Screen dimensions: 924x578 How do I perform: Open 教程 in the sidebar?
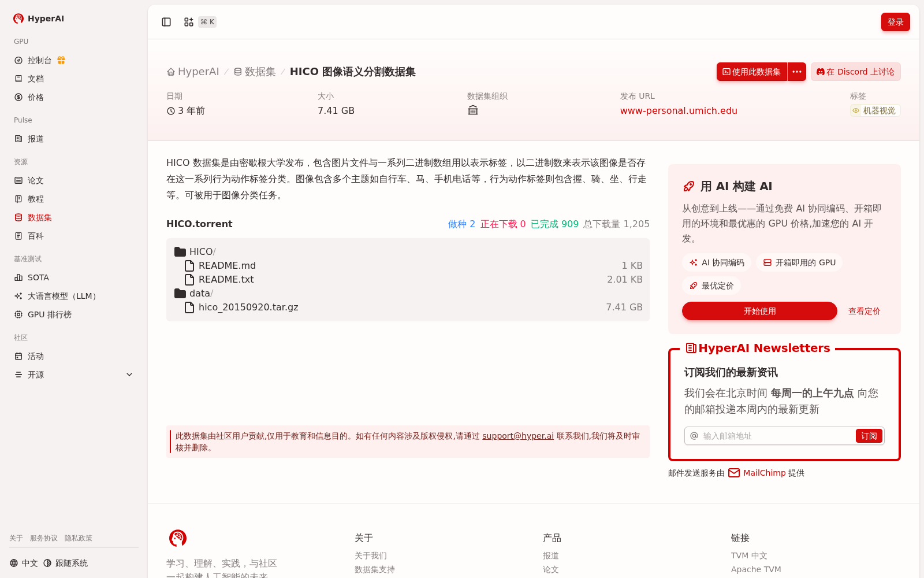click(x=74, y=199)
